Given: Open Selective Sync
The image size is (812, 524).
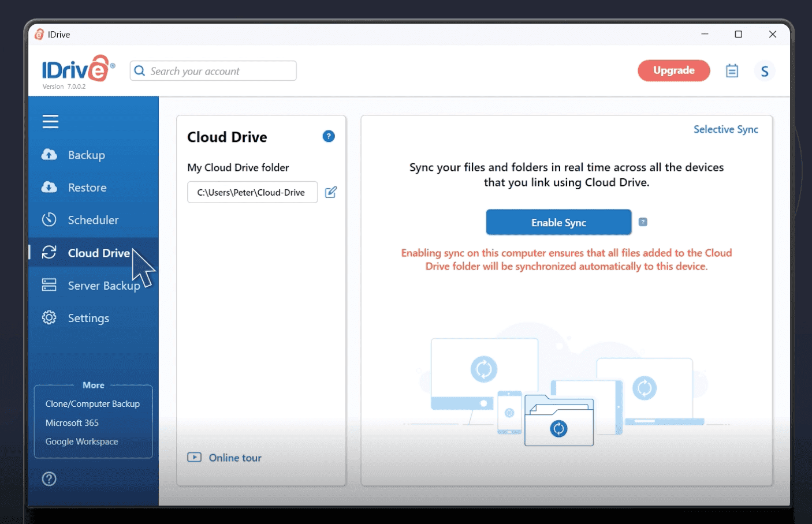Looking at the screenshot, I should click(x=725, y=129).
